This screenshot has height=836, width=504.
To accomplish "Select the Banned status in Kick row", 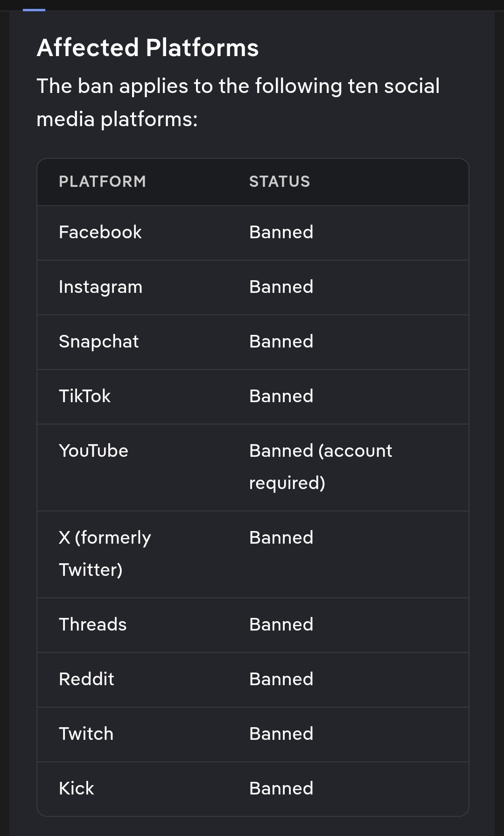I will 281,788.
